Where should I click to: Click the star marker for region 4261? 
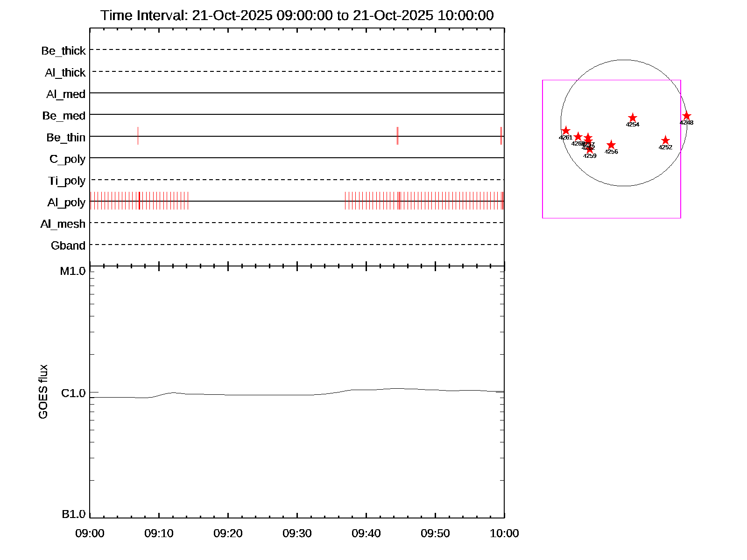566,131
